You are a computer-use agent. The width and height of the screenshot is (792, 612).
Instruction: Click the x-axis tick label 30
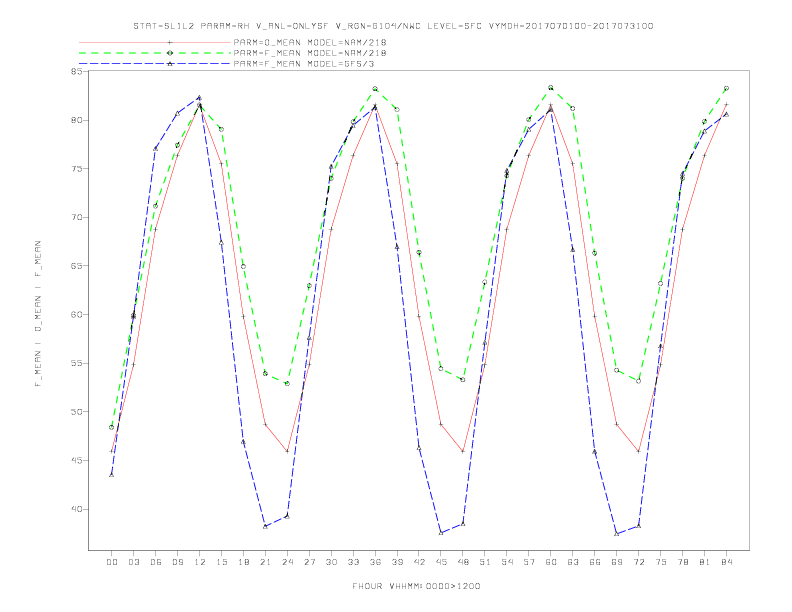click(x=331, y=562)
